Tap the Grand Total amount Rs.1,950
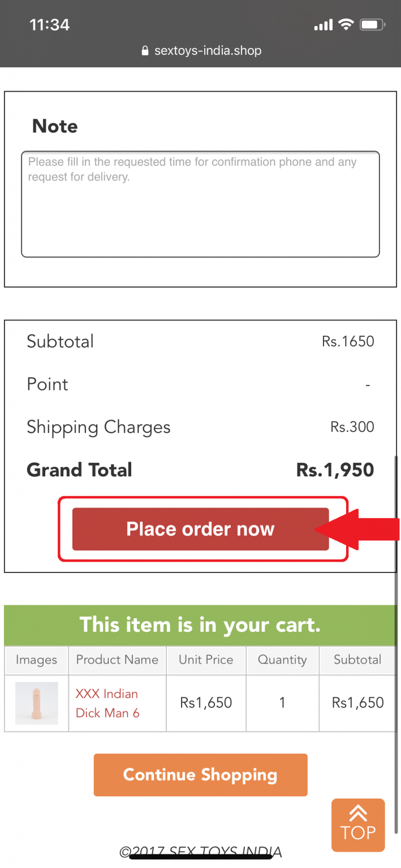 click(x=335, y=470)
